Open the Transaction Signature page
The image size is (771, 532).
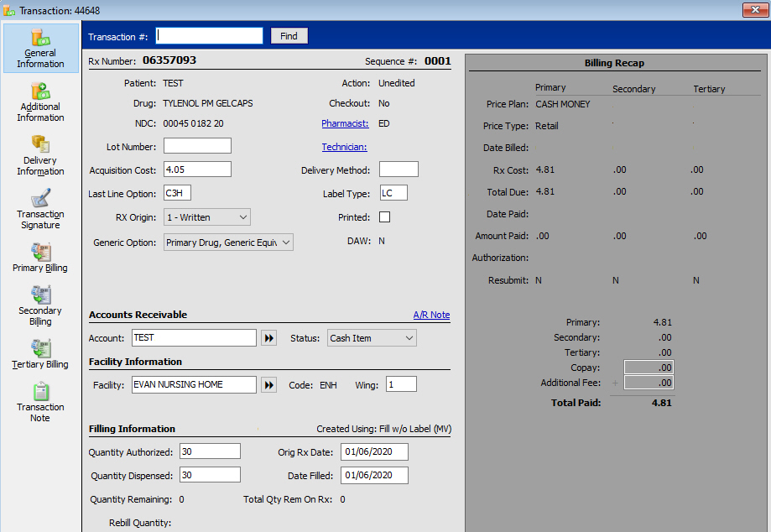(40, 209)
